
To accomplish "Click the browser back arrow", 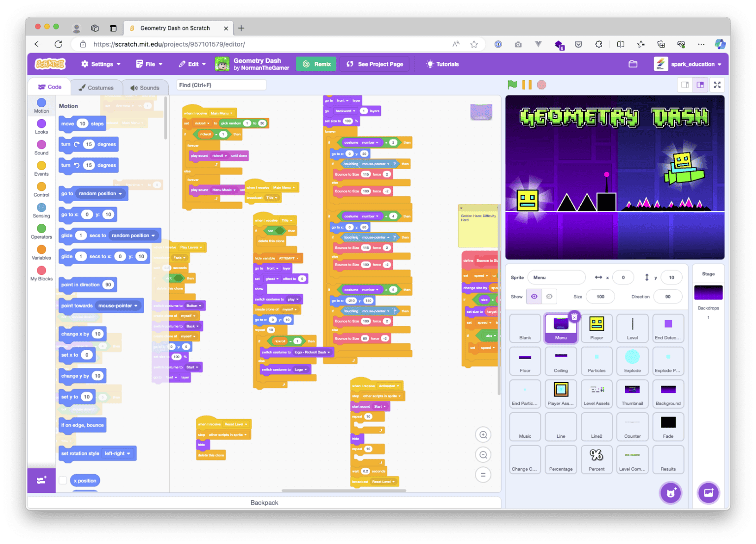I will click(x=38, y=44).
